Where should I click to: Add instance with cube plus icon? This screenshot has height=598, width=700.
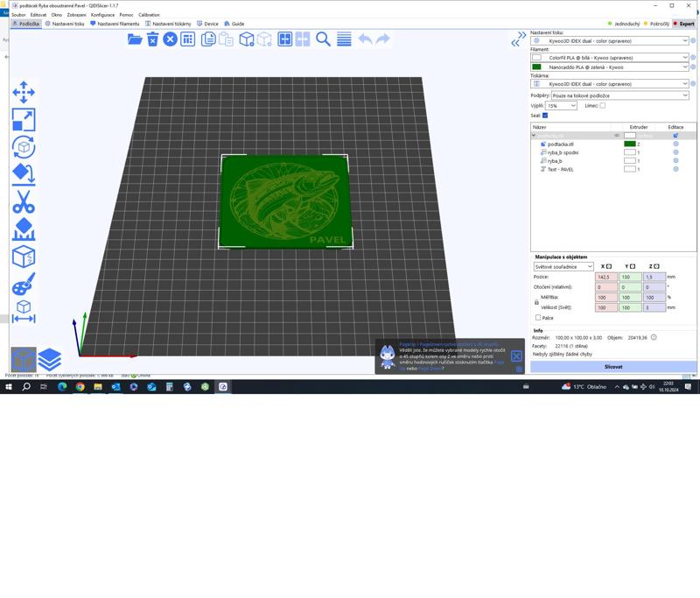(x=247, y=39)
